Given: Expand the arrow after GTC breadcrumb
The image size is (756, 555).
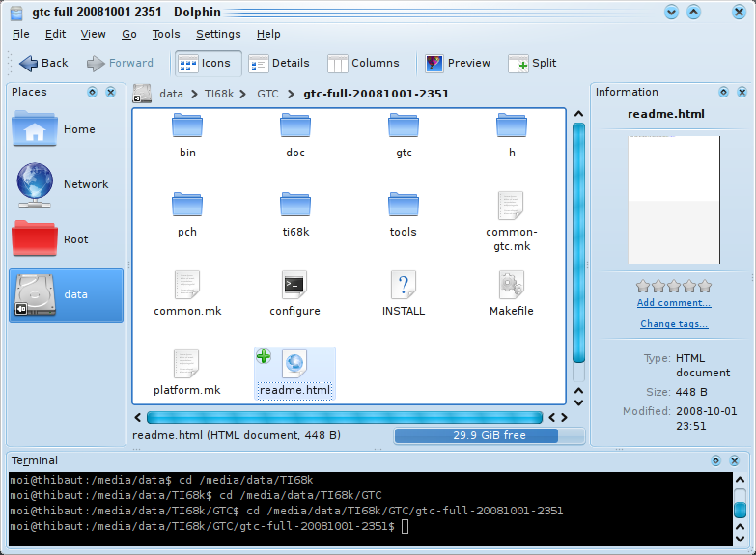Looking at the screenshot, I should pos(291,94).
